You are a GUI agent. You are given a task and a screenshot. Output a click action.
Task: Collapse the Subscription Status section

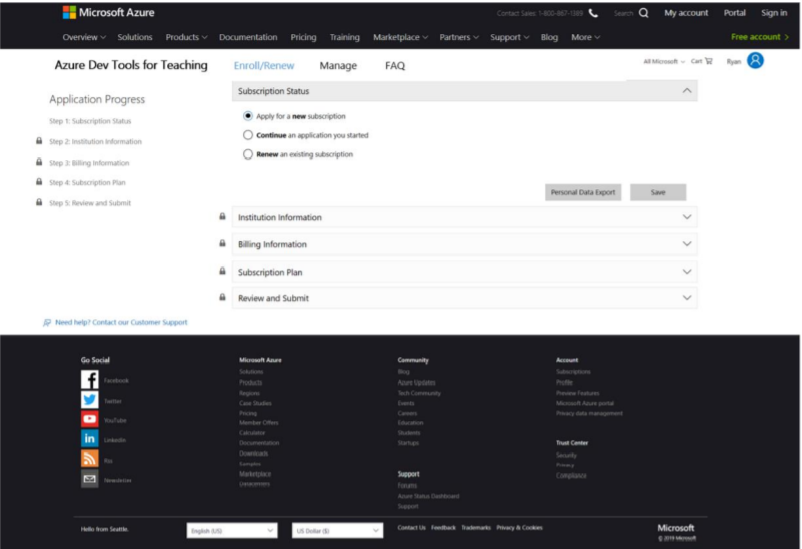coord(687,91)
